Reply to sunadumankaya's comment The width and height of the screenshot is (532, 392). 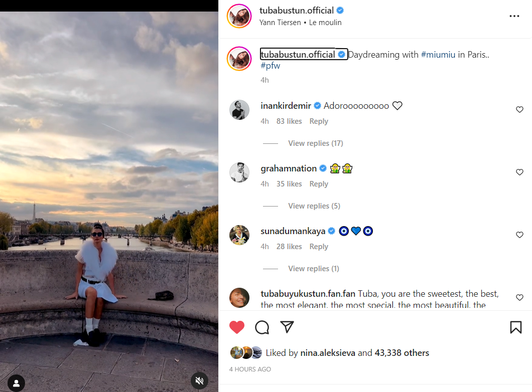click(319, 247)
